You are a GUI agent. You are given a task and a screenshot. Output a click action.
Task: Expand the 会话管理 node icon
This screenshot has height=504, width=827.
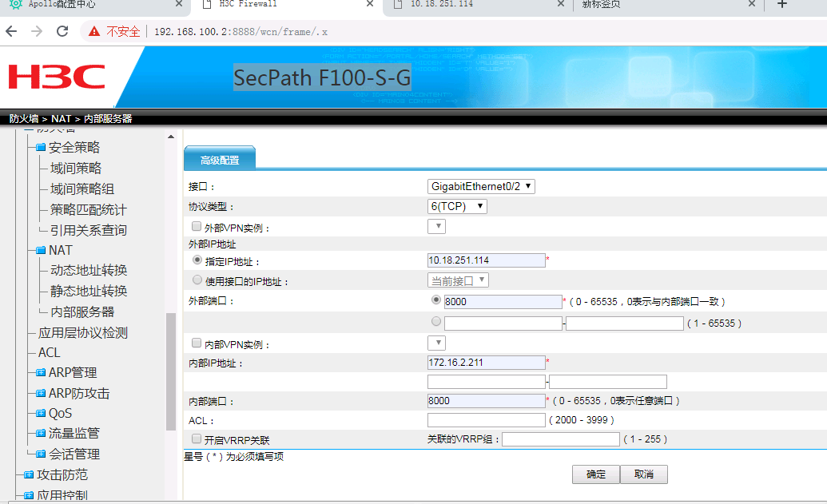pos(41,454)
